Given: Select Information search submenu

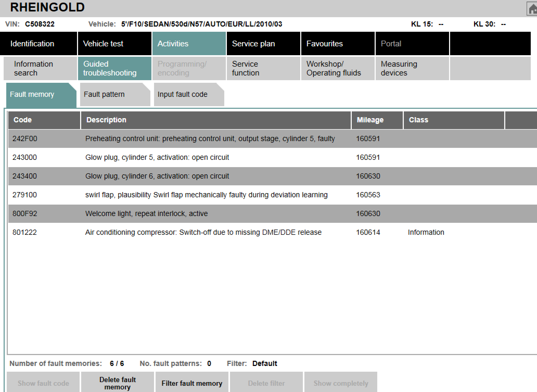Looking at the screenshot, I should tap(40, 68).
